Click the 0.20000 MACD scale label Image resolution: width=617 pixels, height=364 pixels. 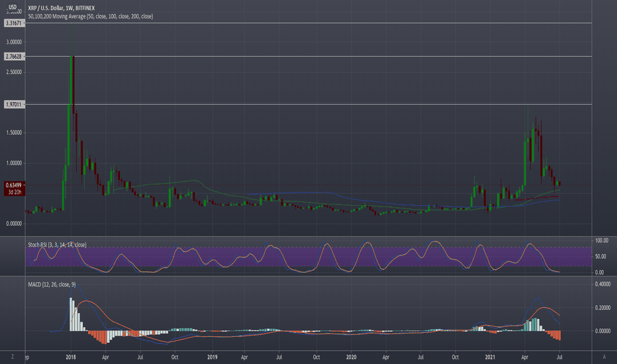tap(603, 308)
